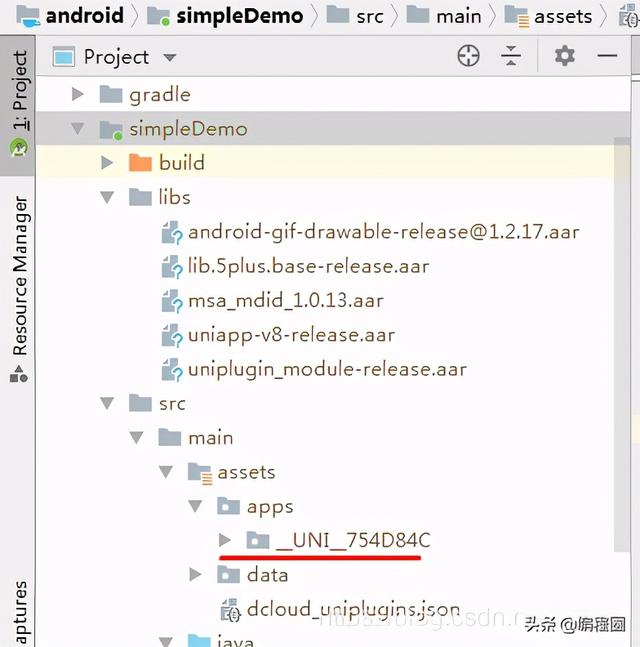Click the main folder icon in tree
The height and width of the screenshot is (647, 640).
pyautogui.click(x=170, y=437)
